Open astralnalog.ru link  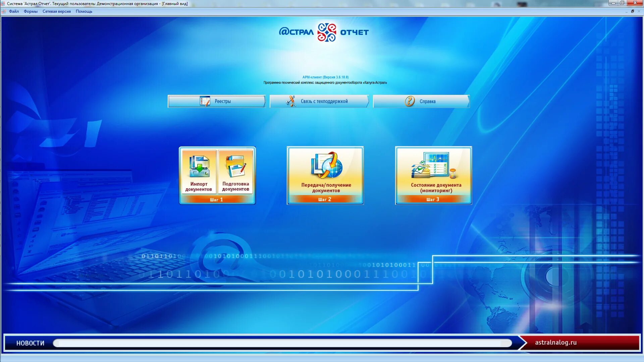tap(555, 343)
